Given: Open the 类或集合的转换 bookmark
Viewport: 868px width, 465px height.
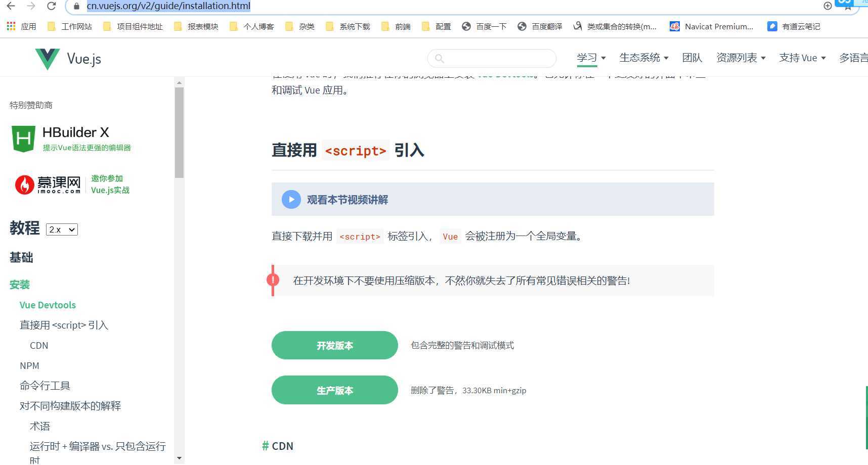Looking at the screenshot, I should pyautogui.click(x=615, y=26).
